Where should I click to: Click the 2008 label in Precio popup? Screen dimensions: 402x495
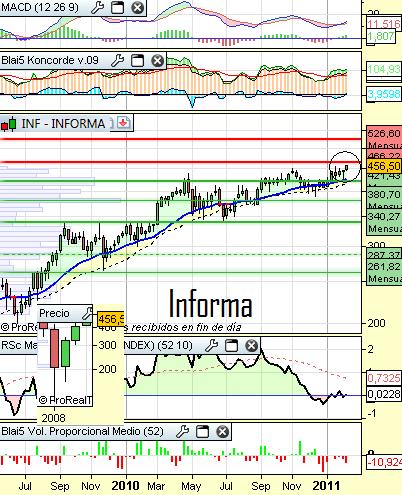[x=54, y=418]
